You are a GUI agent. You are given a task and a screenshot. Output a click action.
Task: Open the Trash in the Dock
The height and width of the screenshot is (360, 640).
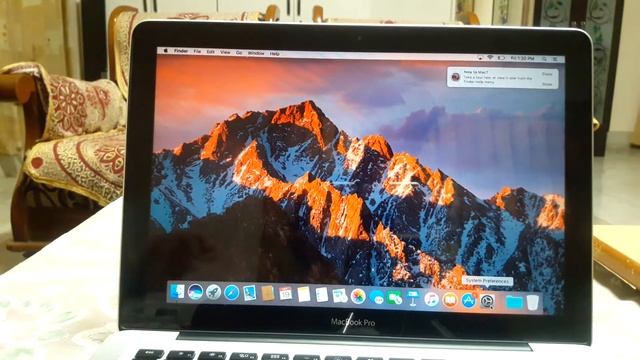[533, 303]
